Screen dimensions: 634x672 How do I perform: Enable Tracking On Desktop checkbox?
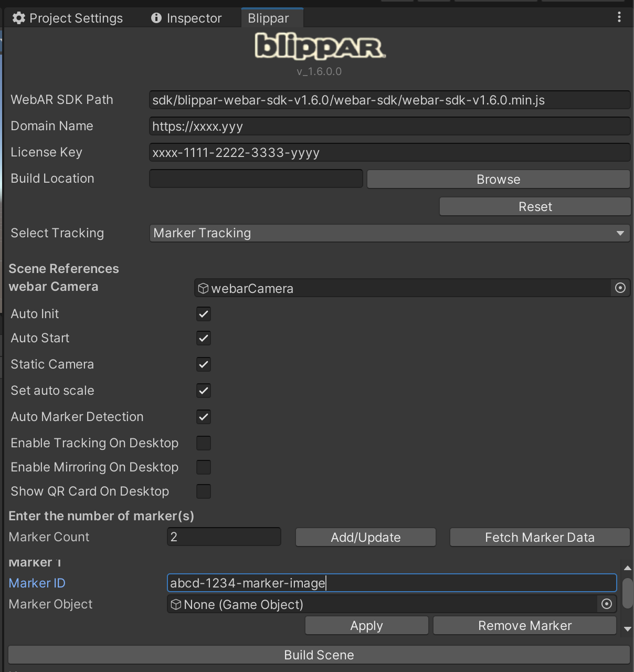[204, 443]
